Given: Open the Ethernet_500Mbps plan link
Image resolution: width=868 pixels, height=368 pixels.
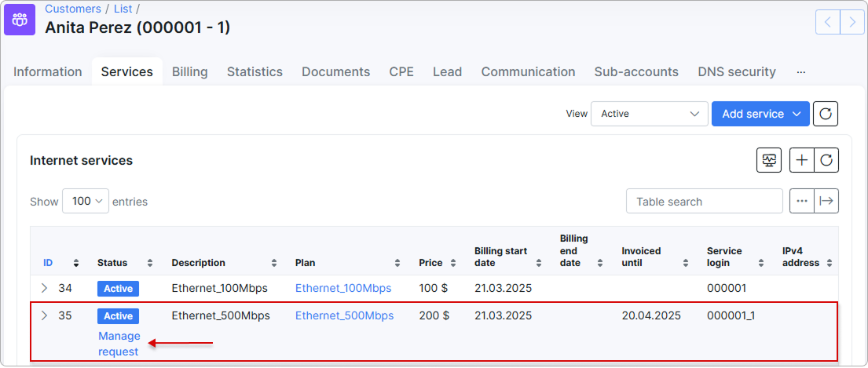Looking at the screenshot, I should pyautogui.click(x=344, y=315).
